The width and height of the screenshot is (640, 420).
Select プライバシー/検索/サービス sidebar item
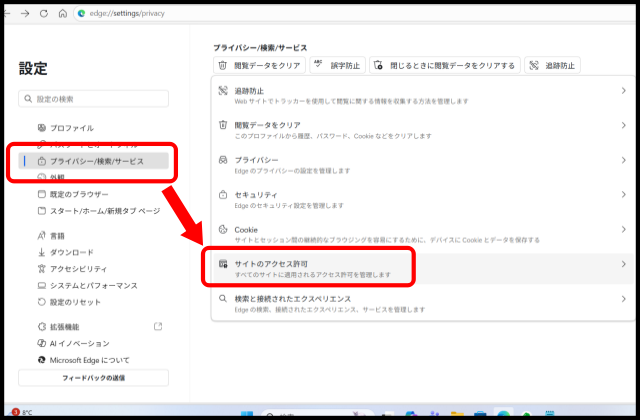[x=93, y=161]
